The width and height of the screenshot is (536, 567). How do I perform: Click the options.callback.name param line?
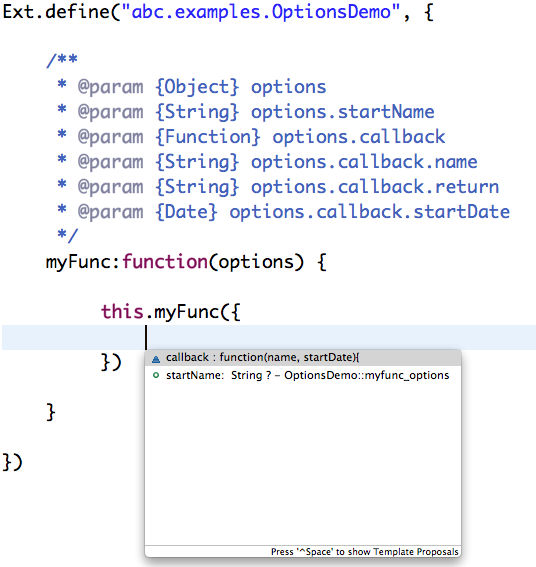tap(267, 162)
